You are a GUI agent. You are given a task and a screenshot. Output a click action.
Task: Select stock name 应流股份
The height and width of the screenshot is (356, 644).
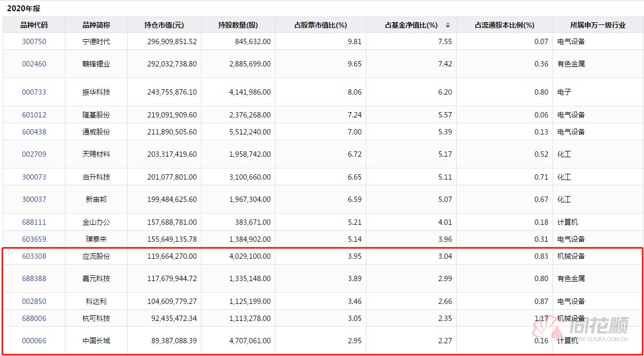click(x=96, y=256)
